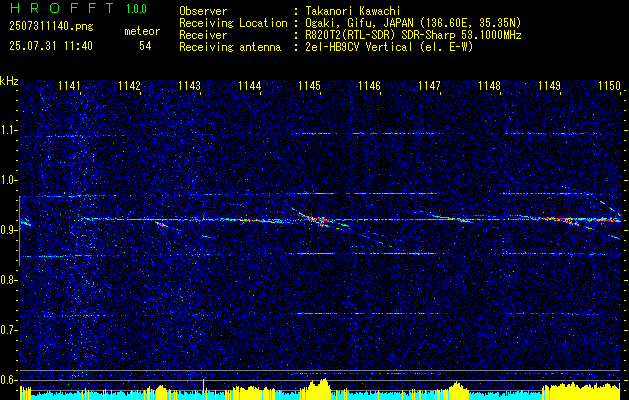The width and height of the screenshot is (629, 400).
Task: Click the 1144 time marker
Action: (x=250, y=86)
